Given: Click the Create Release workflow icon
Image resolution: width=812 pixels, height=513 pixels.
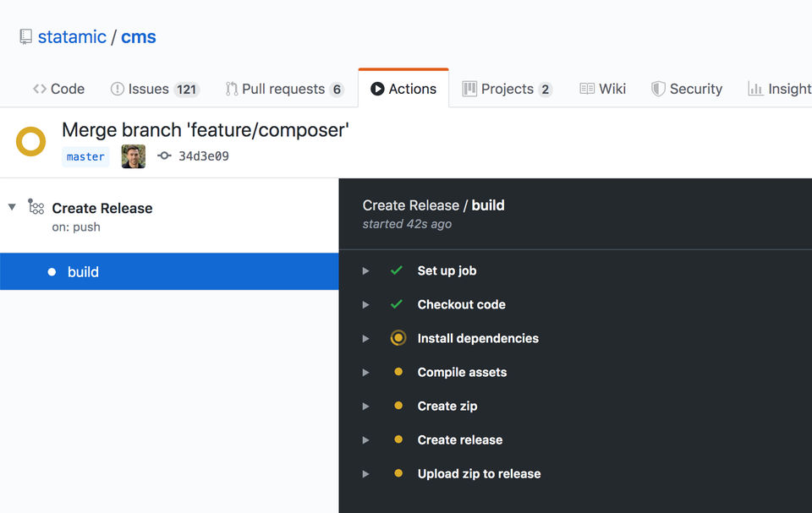Looking at the screenshot, I should [36, 208].
